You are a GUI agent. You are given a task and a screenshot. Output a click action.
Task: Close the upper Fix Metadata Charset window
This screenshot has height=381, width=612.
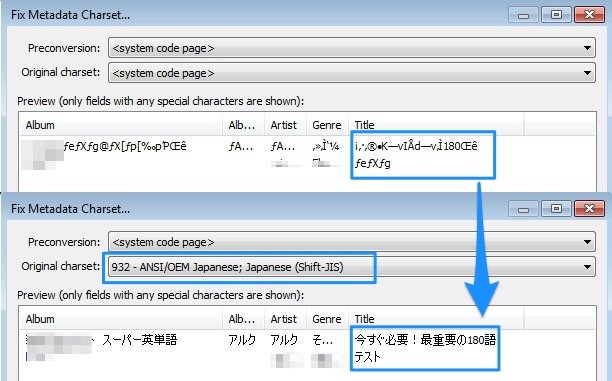coord(589,15)
